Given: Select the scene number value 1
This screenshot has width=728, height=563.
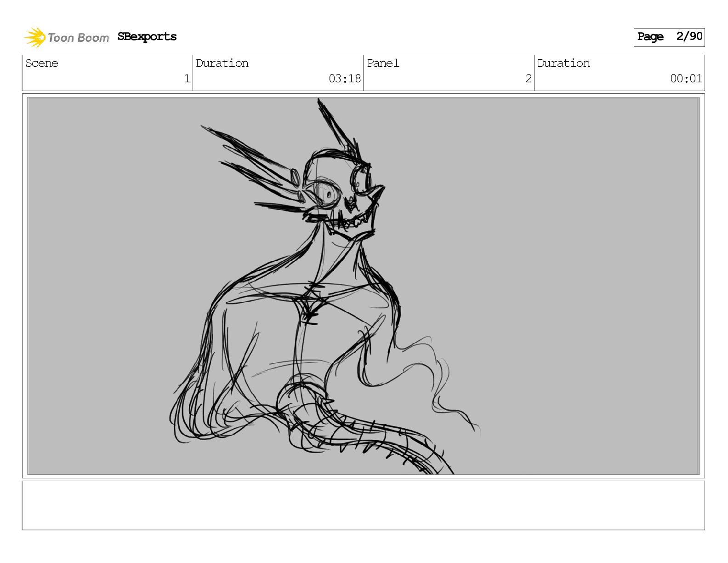Looking at the screenshot, I should (x=187, y=79).
